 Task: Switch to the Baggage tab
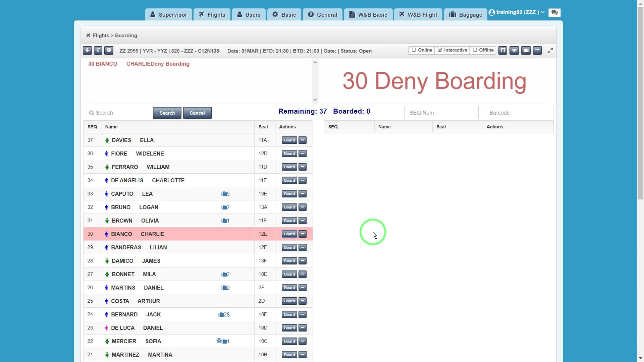465,14
